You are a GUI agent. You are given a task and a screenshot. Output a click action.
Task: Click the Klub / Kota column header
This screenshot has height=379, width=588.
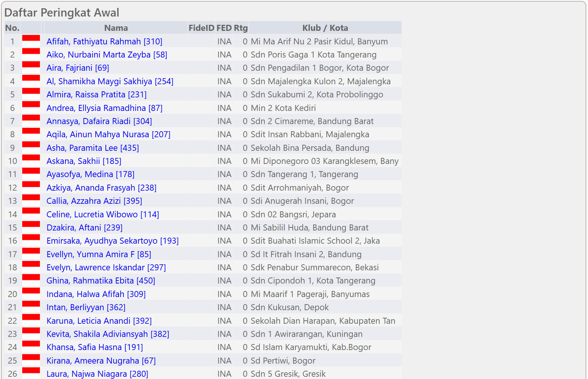click(325, 28)
